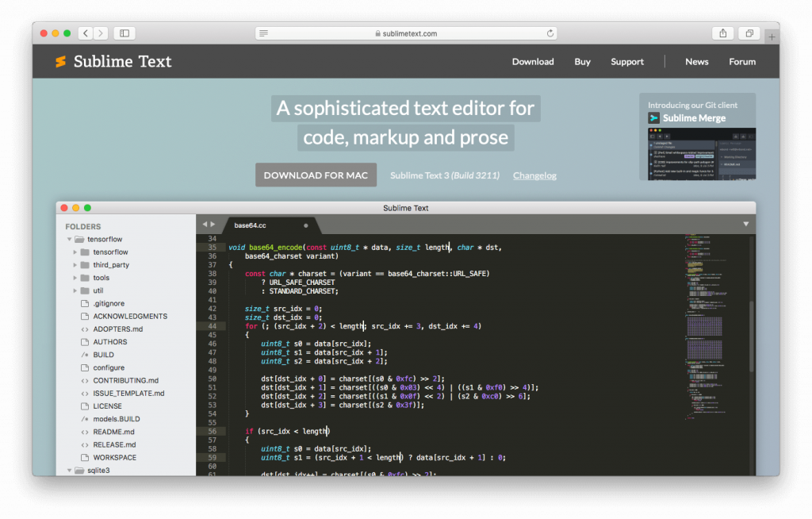Click the Sublime Merge heading link
The height and width of the screenshot is (519, 812).
pyautogui.click(x=694, y=118)
